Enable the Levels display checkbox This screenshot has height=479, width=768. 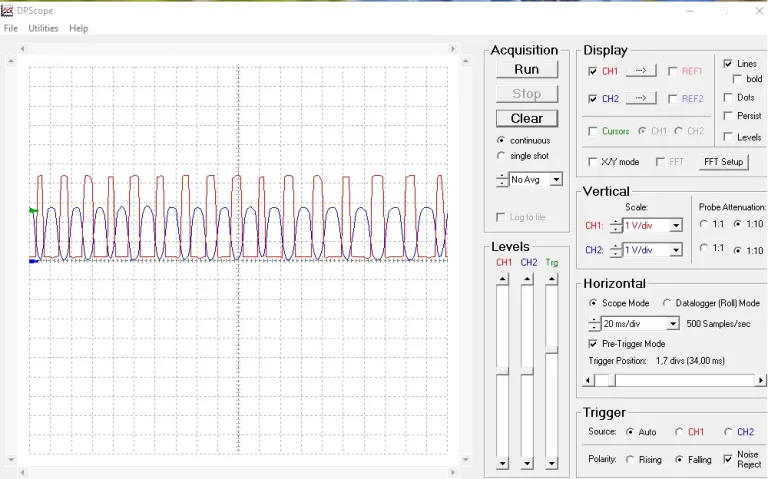click(x=728, y=137)
